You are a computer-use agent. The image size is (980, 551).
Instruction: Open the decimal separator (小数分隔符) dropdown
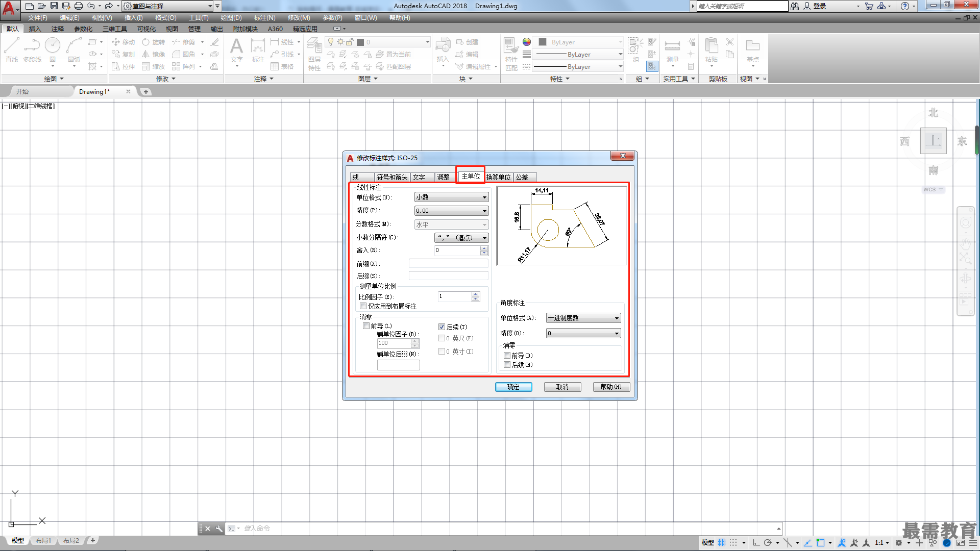461,238
